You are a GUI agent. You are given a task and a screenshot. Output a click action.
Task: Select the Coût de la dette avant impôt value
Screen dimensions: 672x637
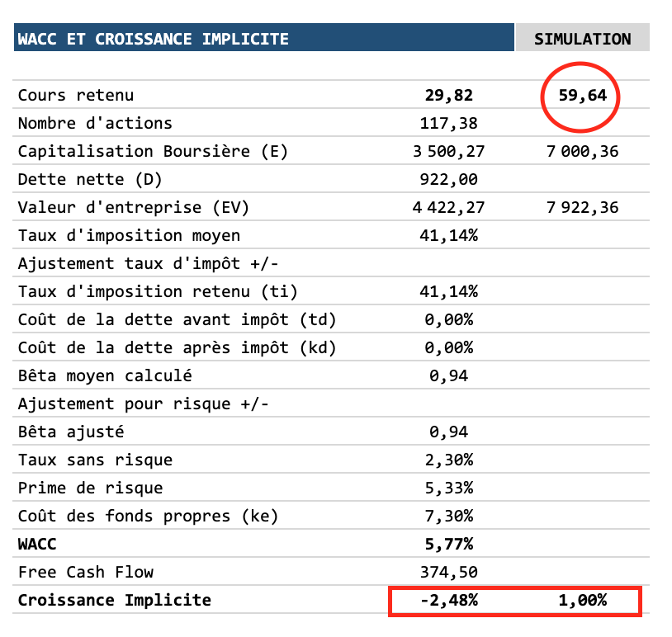pyautogui.click(x=448, y=320)
